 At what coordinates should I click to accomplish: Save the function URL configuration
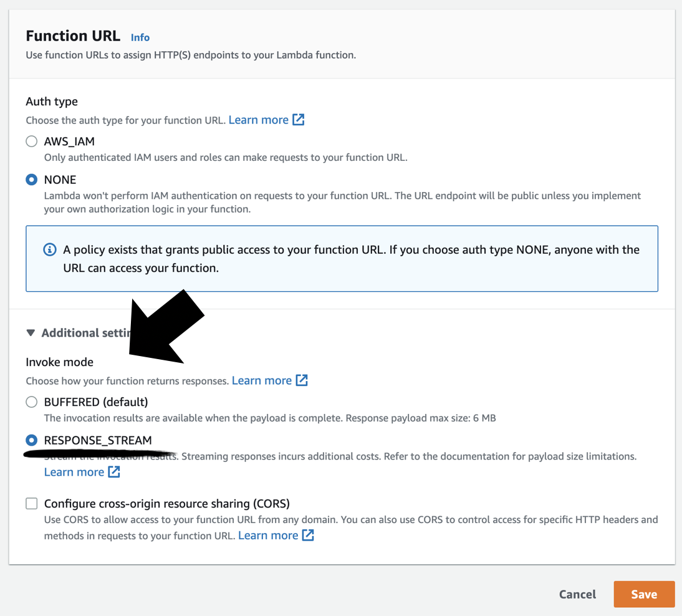(644, 594)
